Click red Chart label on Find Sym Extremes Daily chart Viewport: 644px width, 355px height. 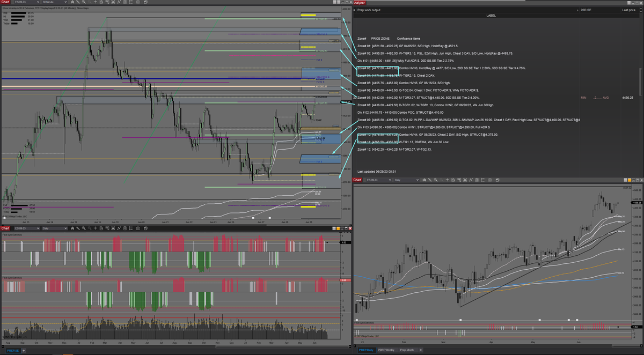coord(5,228)
